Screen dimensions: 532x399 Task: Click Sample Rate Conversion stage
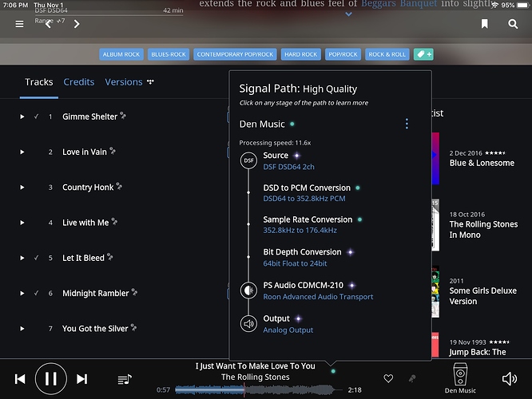[x=308, y=219]
